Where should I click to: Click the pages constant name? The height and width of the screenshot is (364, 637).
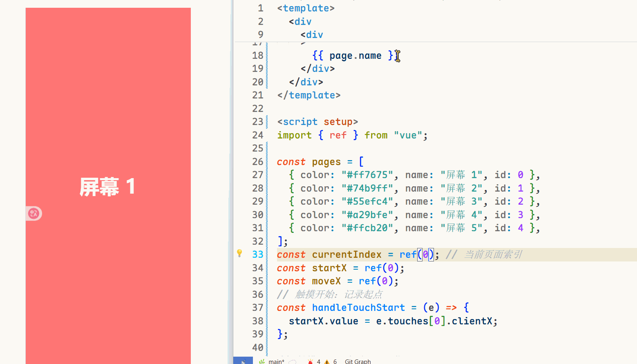point(326,162)
